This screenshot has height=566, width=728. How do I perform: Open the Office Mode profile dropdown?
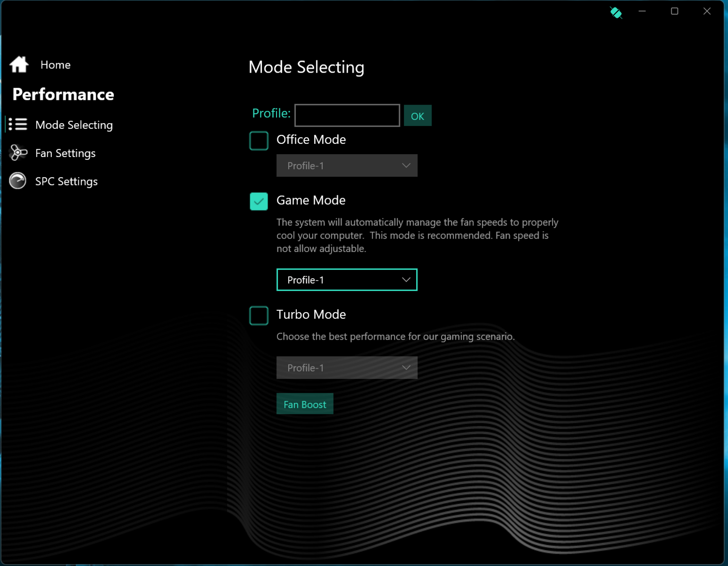(x=347, y=166)
